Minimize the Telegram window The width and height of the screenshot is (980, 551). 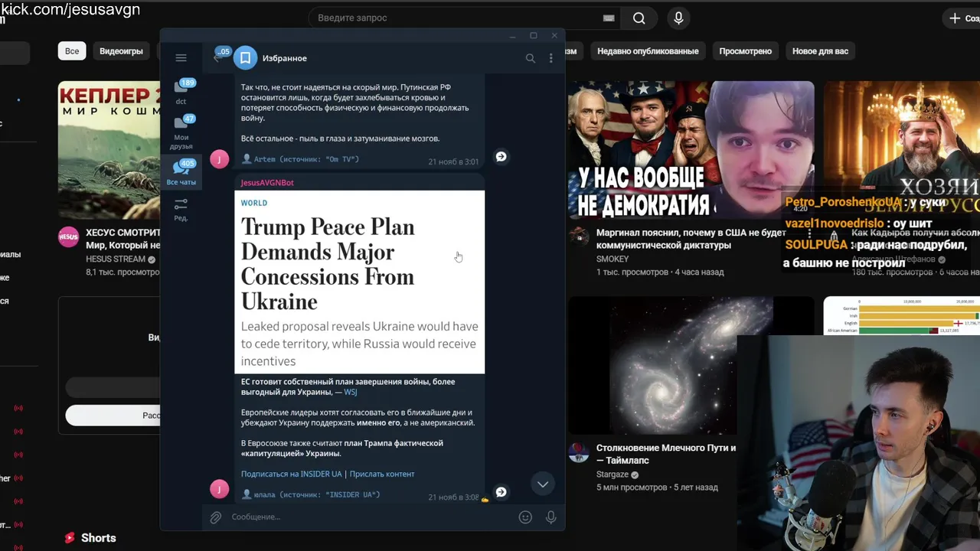[x=513, y=36]
